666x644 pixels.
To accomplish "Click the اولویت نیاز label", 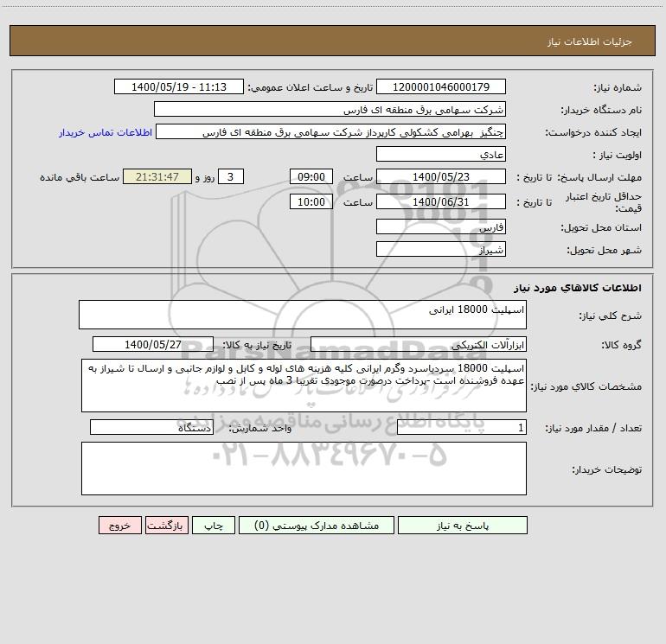I will pyautogui.click(x=618, y=156).
